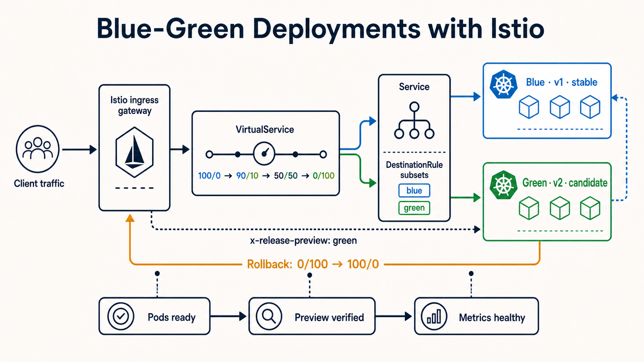Screen dimensions: 644x362
Task: Click the Istio sailboat hexagon icon
Action: tap(134, 152)
